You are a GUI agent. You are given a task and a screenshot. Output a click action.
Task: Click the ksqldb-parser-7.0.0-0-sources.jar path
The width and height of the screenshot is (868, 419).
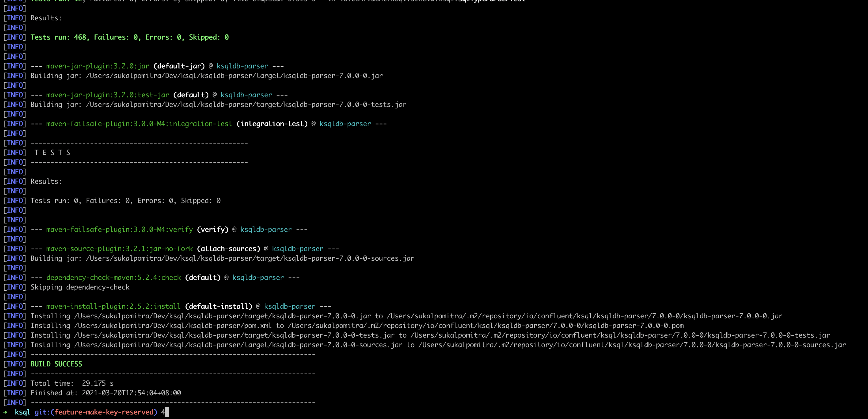[249, 258]
